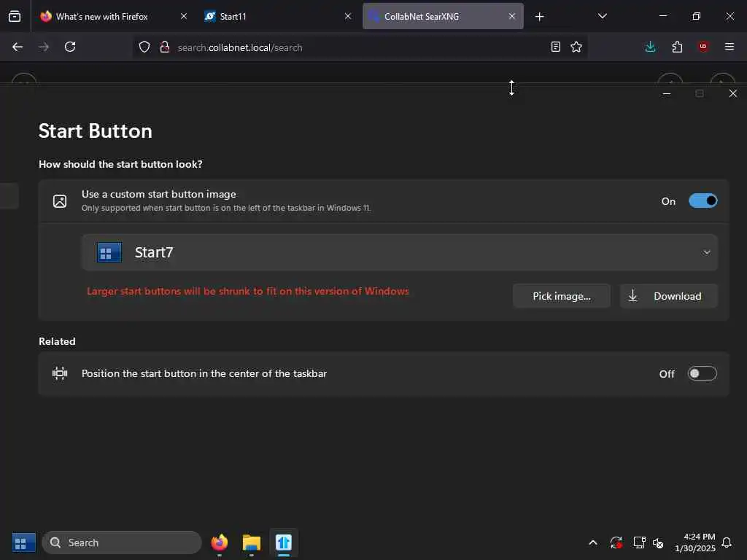747x560 pixels.
Task: Open a new Firefox tab
Action: (539, 17)
